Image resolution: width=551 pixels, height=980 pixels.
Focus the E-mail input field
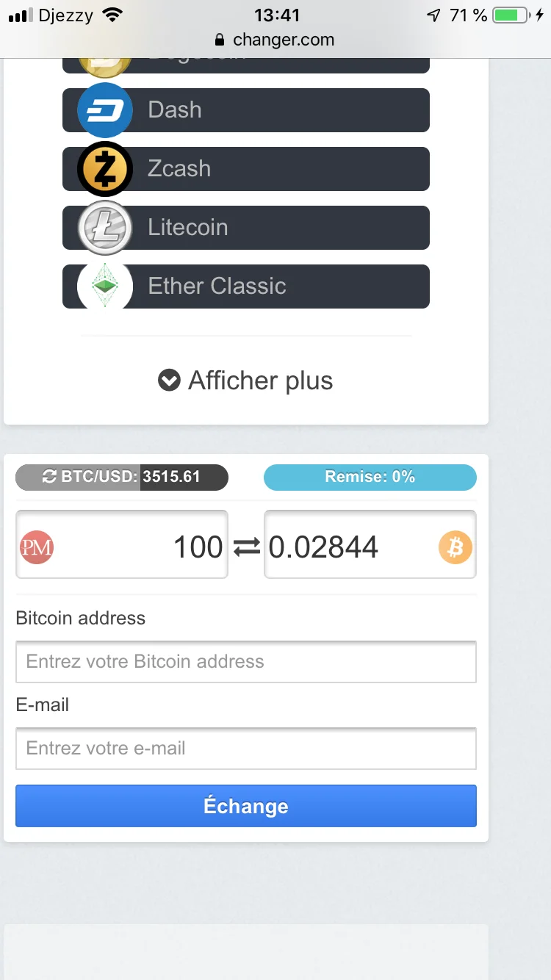coord(245,748)
